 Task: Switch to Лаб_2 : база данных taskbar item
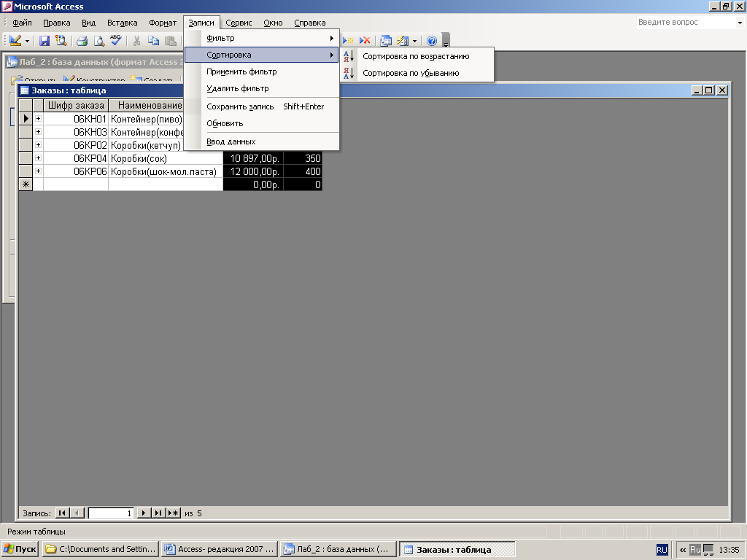(338, 549)
